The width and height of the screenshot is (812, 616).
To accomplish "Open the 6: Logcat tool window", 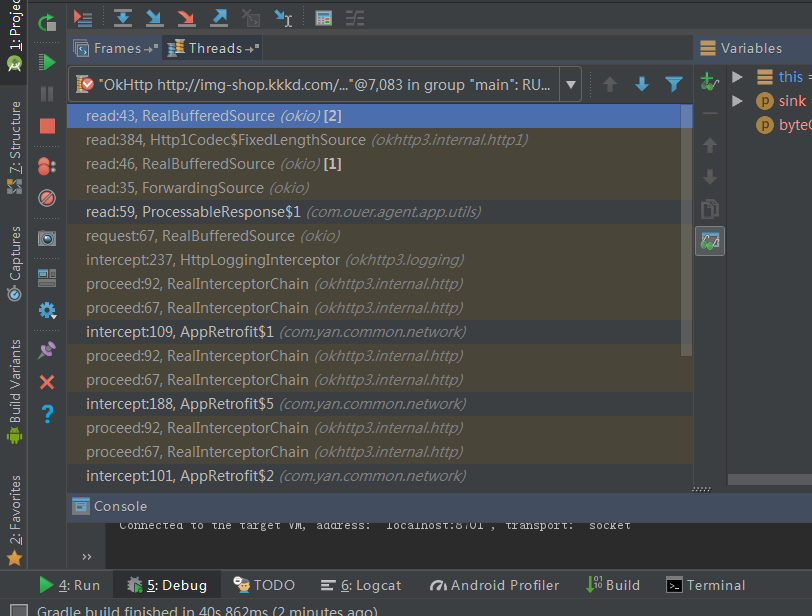I will (x=361, y=585).
